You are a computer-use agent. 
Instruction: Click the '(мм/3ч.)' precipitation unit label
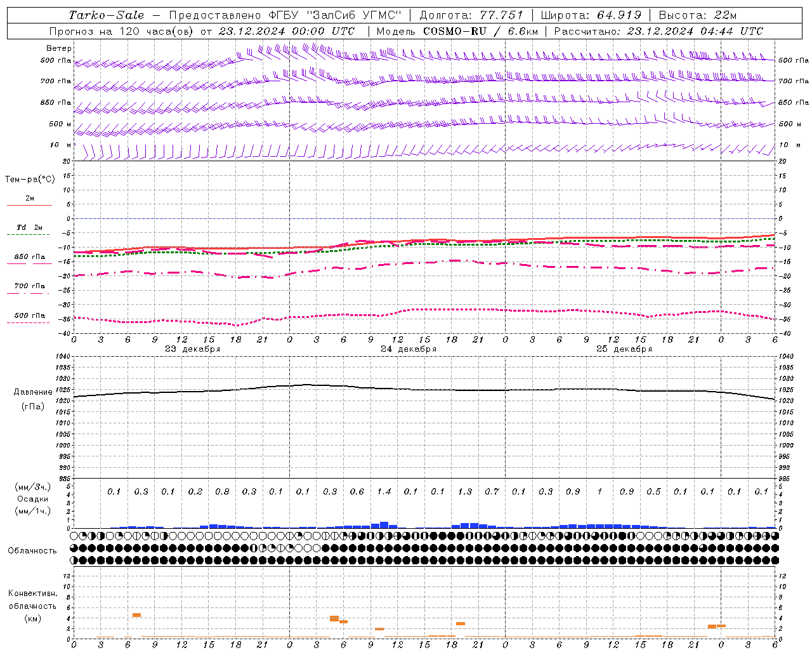[32, 487]
